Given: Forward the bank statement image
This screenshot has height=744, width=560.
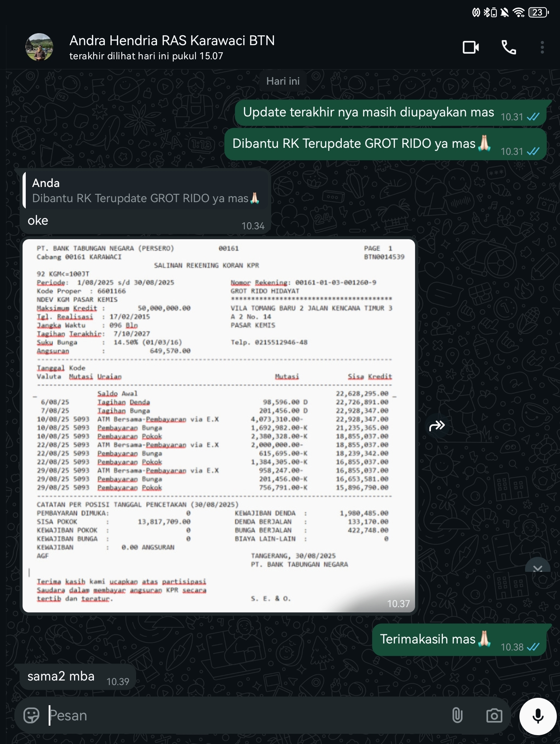Looking at the screenshot, I should click(437, 426).
